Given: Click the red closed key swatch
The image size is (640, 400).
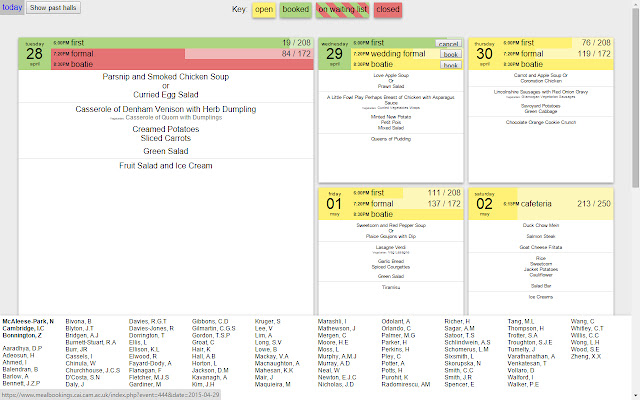Looking at the screenshot, I should (388, 9).
